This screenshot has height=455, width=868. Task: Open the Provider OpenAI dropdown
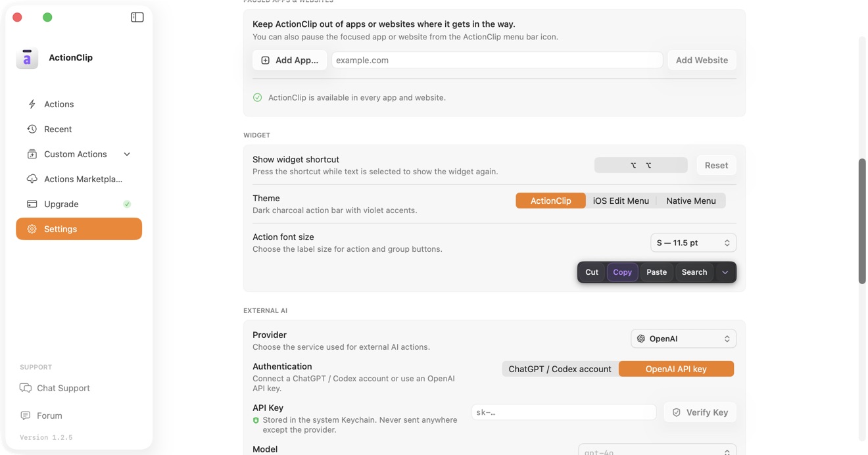(683, 339)
